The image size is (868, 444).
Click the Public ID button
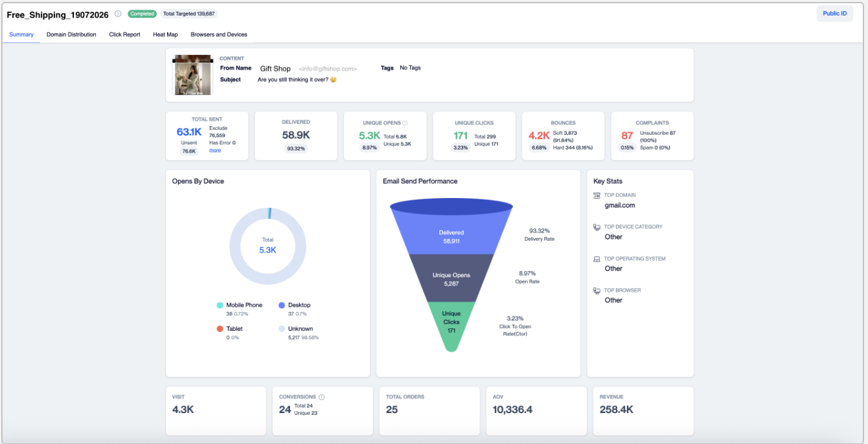click(x=835, y=14)
